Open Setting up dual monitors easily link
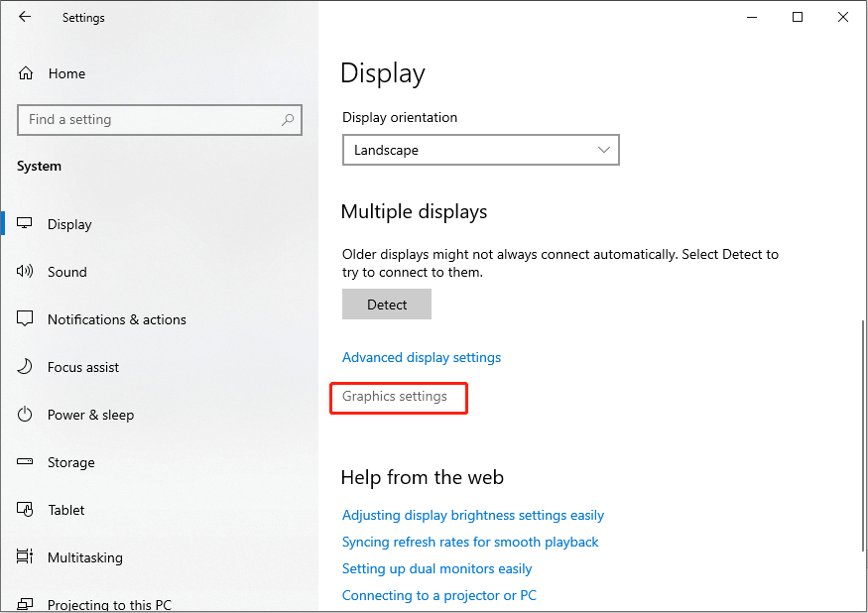 436,568
